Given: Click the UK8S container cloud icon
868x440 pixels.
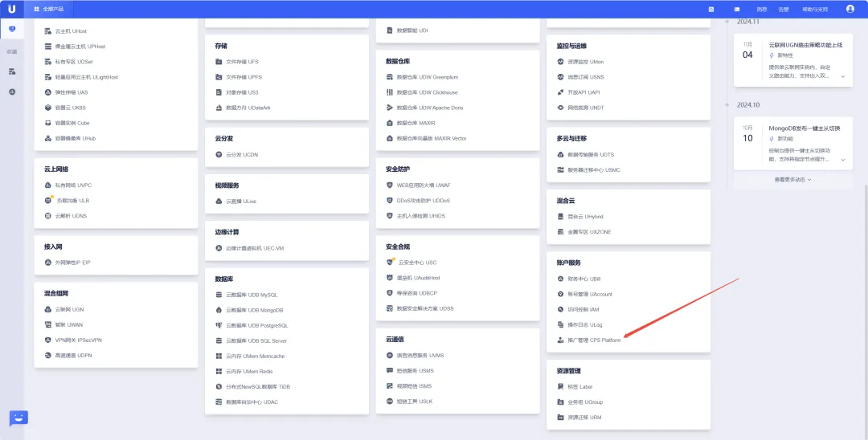Looking at the screenshot, I should [48, 108].
